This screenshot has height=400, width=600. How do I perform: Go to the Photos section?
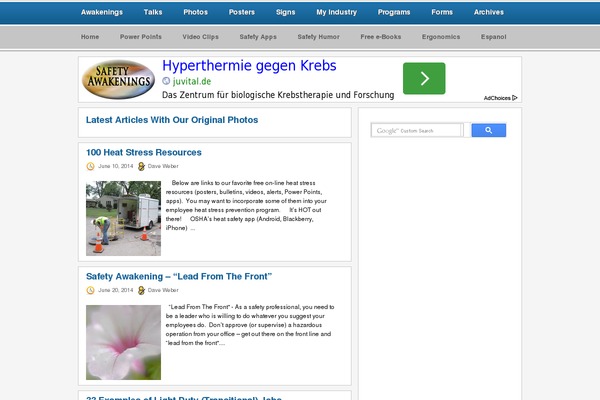[x=196, y=12]
